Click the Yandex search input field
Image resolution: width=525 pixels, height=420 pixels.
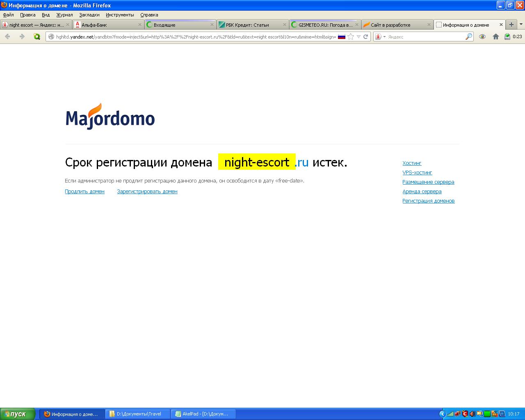tap(425, 37)
